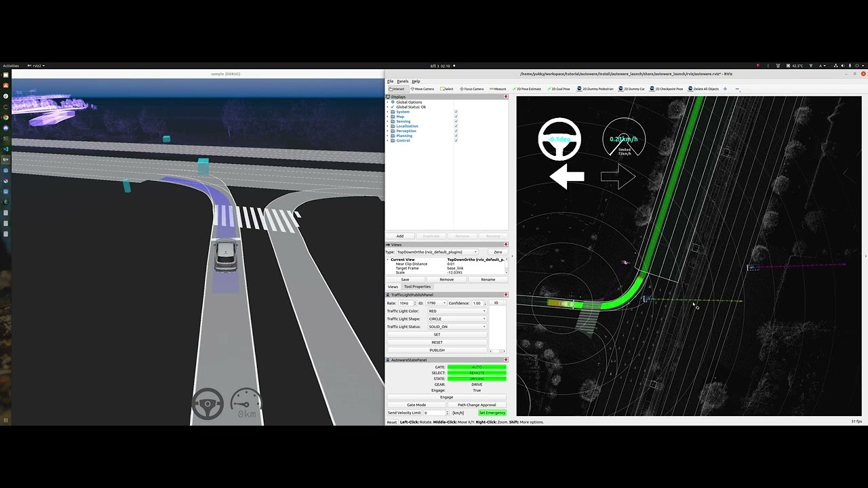Click the Path Change Approval button

point(477,405)
